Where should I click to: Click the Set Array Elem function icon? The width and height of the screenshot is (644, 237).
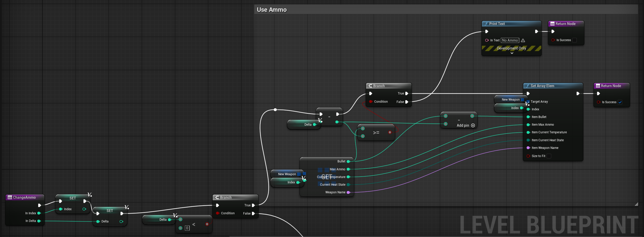[527, 86]
